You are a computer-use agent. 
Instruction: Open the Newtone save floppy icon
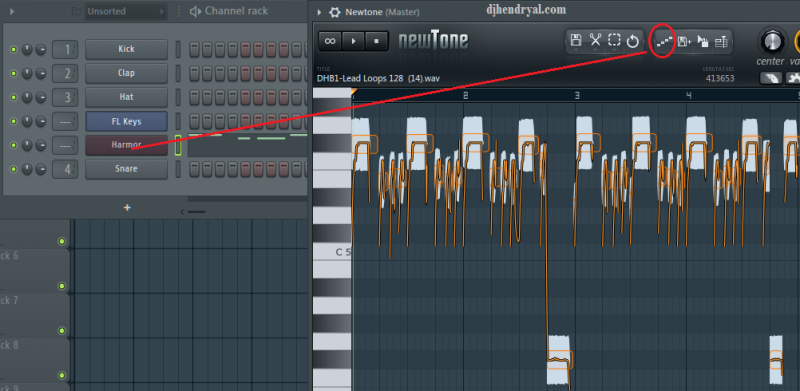576,41
